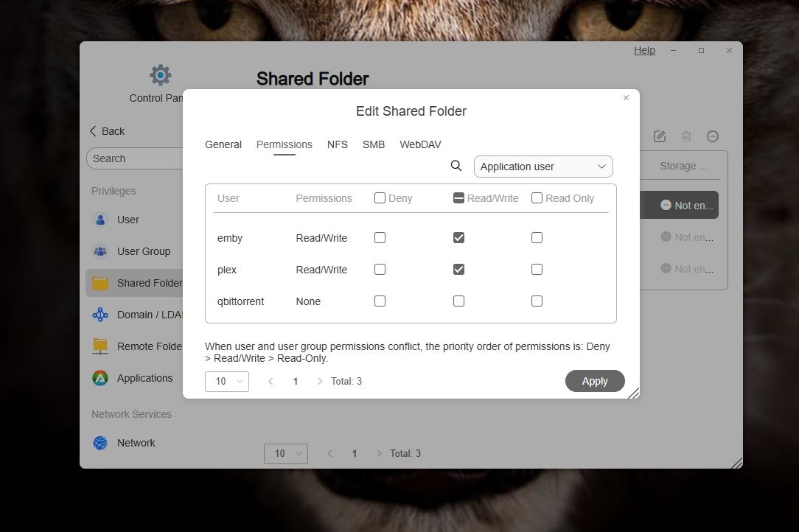Image resolution: width=799 pixels, height=532 pixels.
Task: Toggle Read Only header checkbox
Action: pos(537,197)
